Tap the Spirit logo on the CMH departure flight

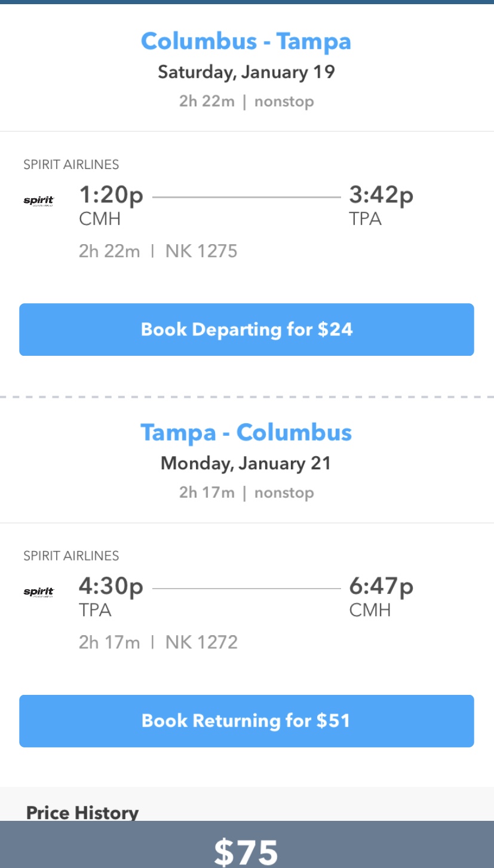[39, 201]
